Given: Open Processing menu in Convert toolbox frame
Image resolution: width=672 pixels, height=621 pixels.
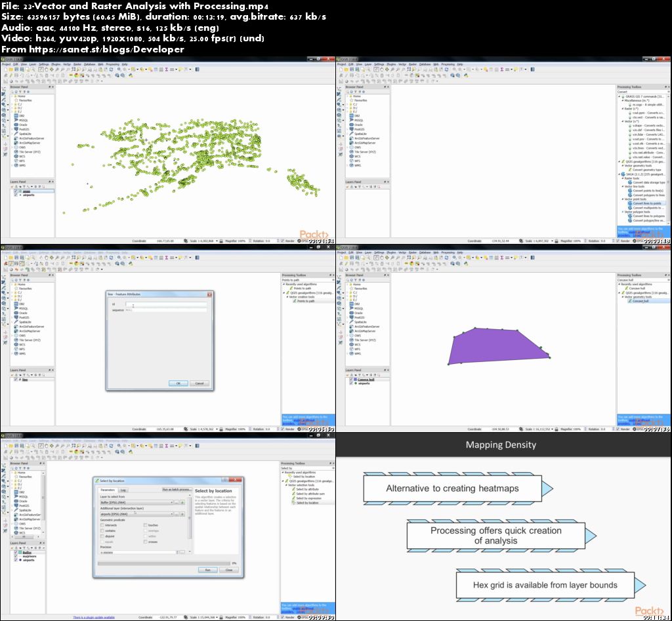Looking at the screenshot, I should (448, 64).
